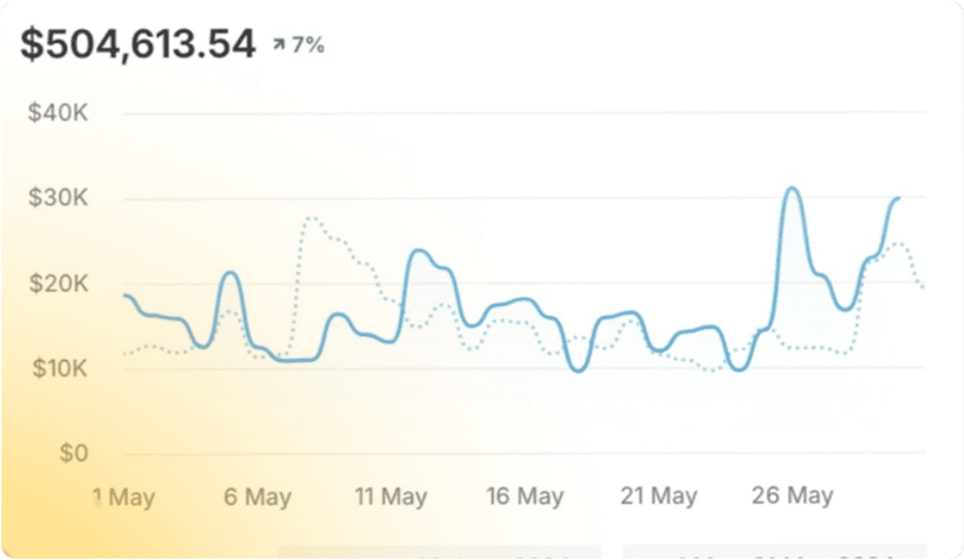Select the 11 May date label

391,497
